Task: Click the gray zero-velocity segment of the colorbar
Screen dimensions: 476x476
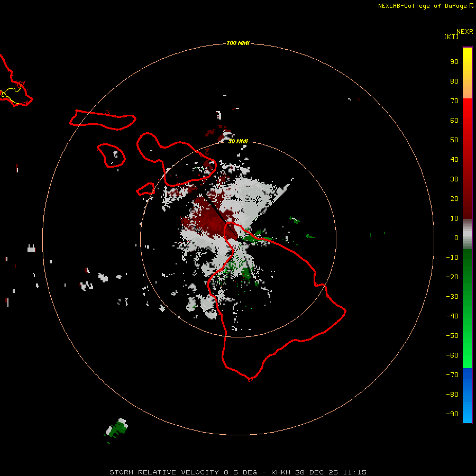Action: pos(467,234)
